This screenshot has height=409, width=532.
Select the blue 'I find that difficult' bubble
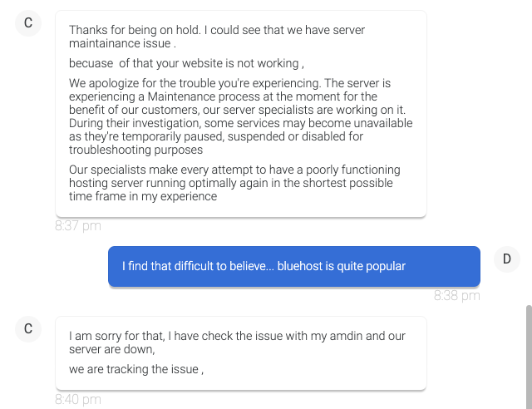[293, 267]
